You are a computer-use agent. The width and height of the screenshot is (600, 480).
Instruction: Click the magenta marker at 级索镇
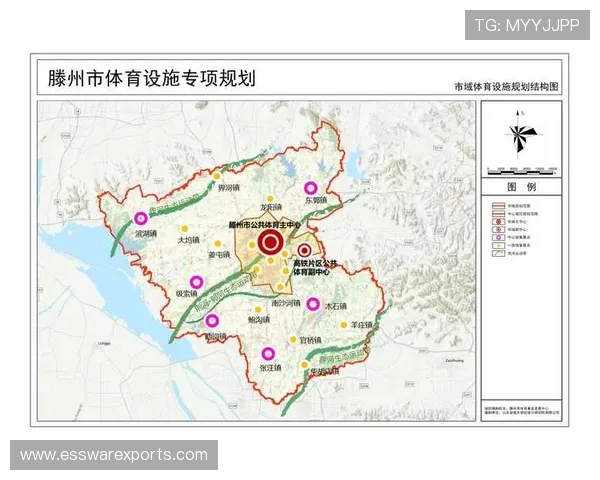tap(195, 282)
